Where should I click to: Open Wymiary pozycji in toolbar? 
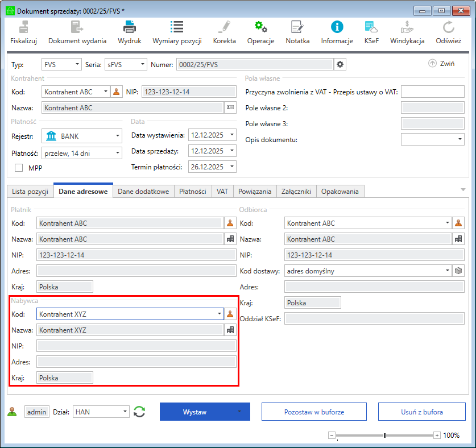(176, 27)
